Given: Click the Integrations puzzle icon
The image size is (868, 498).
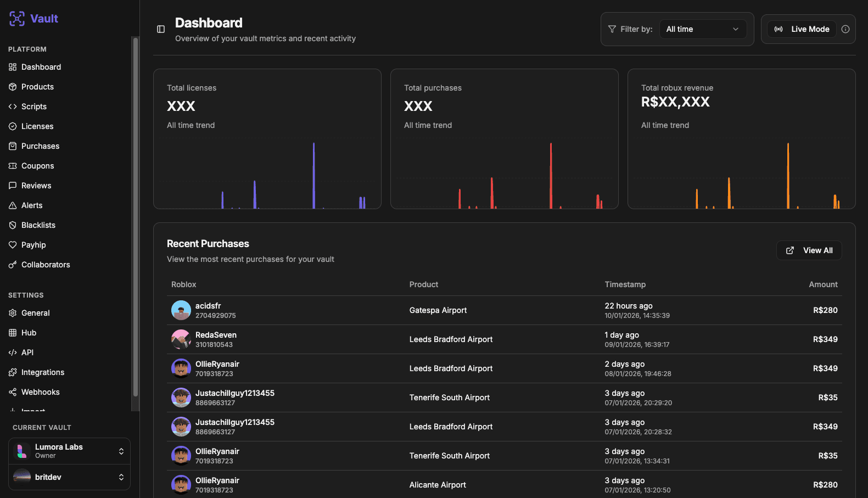Looking at the screenshot, I should tap(13, 372).
